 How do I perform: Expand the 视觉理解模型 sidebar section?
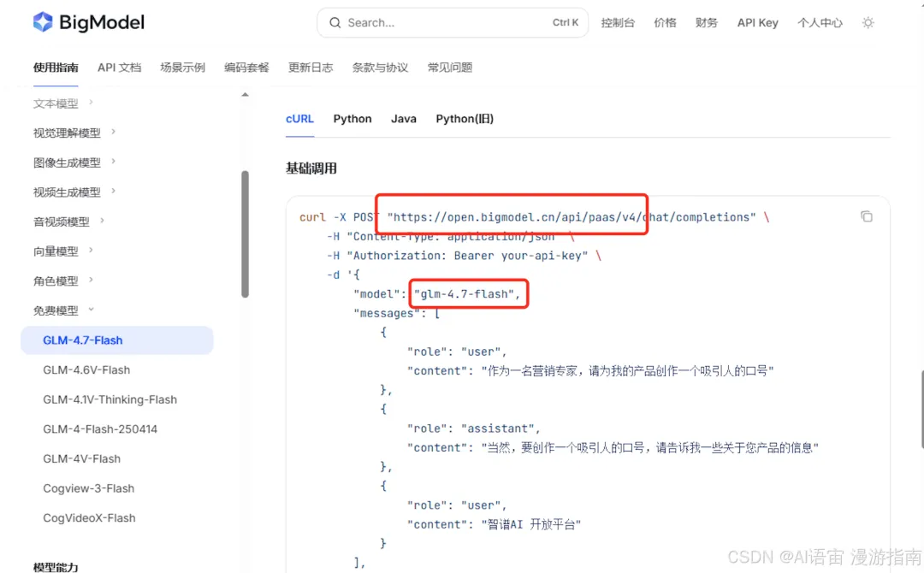point(74,133)
